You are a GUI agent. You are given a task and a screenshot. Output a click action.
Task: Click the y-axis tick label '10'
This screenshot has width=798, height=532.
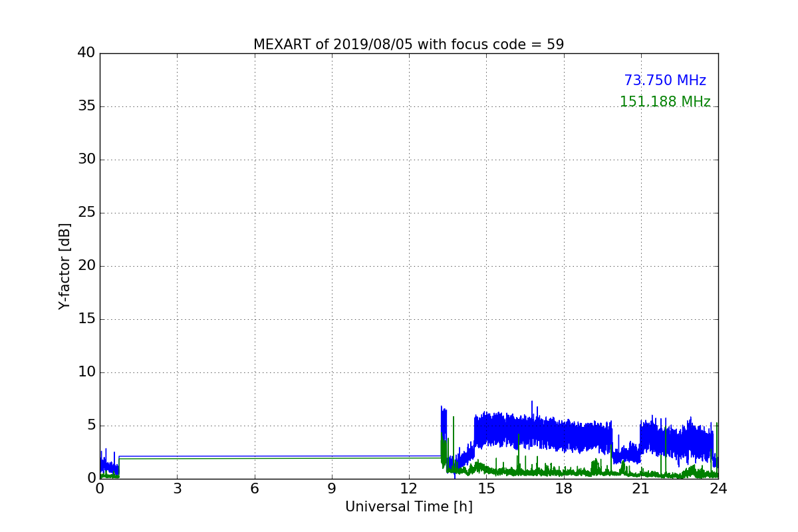(86, 372)
